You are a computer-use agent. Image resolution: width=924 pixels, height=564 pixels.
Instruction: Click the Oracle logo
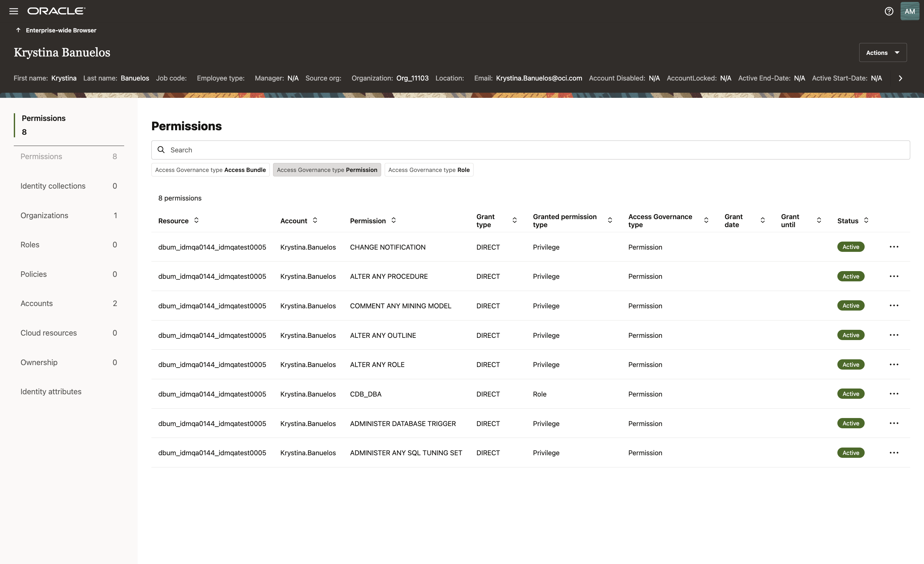[56, 11]
